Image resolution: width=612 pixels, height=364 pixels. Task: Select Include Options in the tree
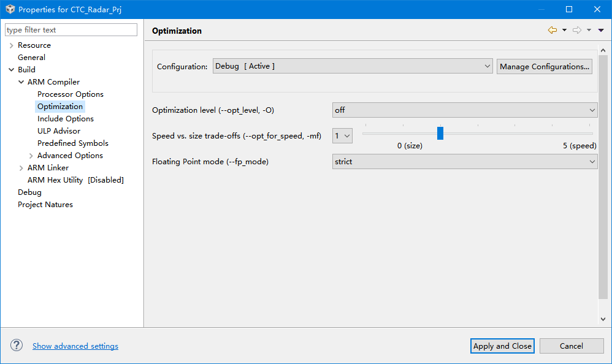pyautogui.click(x=66, y=119)
